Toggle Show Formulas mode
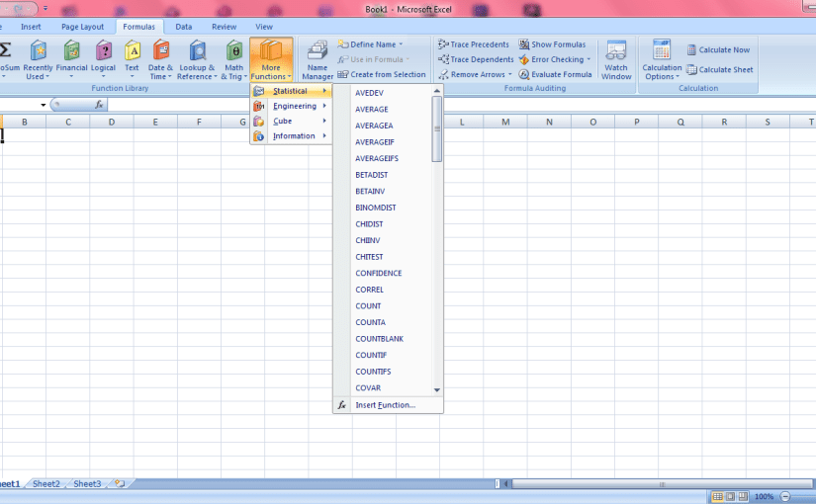 click(552, 44)
